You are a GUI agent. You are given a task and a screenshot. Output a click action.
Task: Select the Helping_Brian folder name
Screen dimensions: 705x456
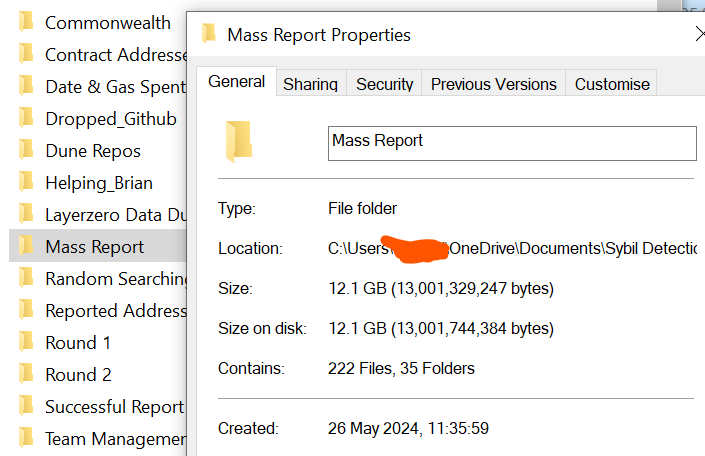(x=99, y=183)
